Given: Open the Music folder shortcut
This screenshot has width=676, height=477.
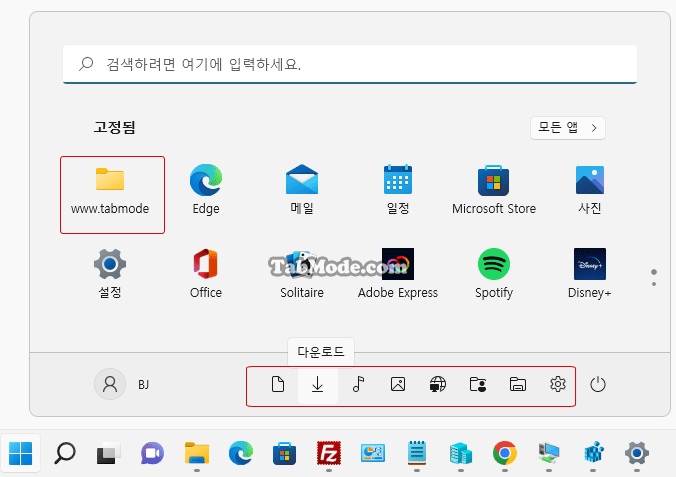Looking at the screenshot, I should tap(358, 384).
